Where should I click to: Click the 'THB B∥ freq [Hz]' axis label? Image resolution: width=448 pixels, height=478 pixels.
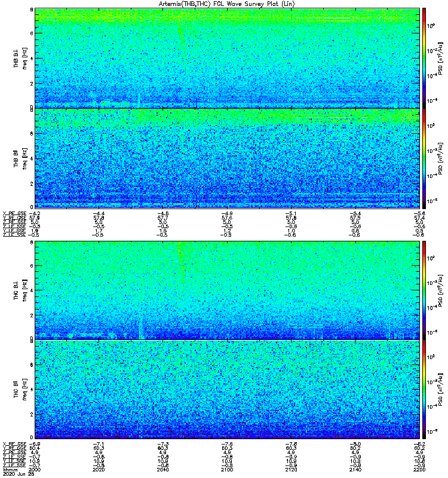[20, 158]
